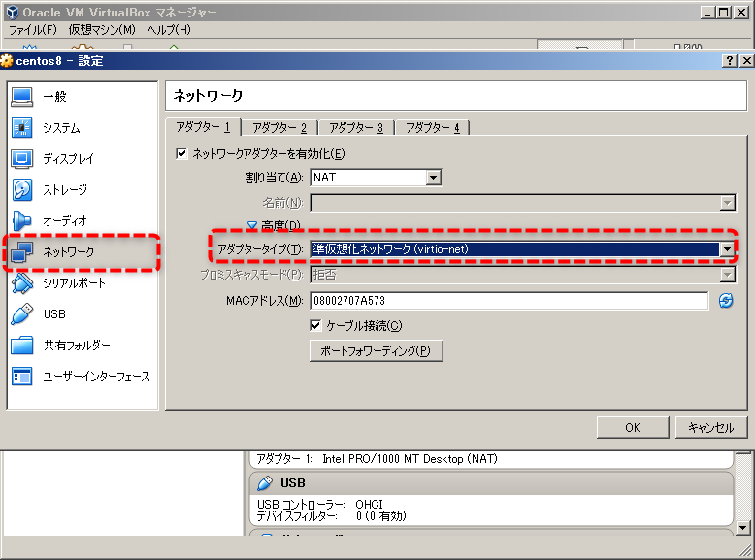Click the Intel PRO/1000 MT Desktop adapter text

click(410, 459)
